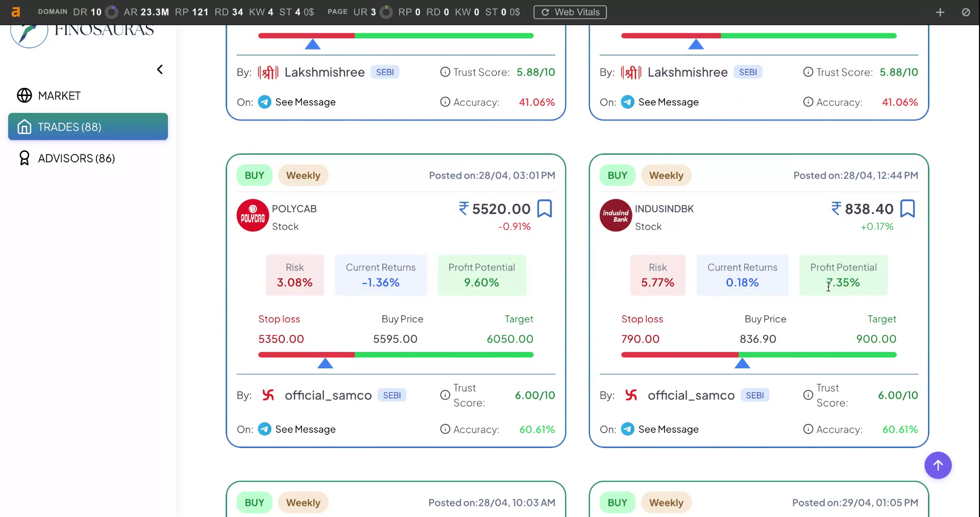Click INDUSINDBK target value 900.00
Screen dimensions: 980x517
(x=876, y=339)
